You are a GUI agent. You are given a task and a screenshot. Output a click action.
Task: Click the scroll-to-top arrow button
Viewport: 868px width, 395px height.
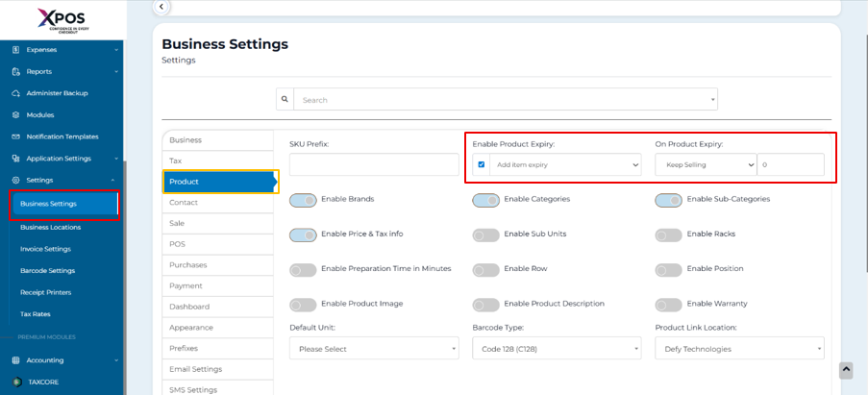click(846, 370)
